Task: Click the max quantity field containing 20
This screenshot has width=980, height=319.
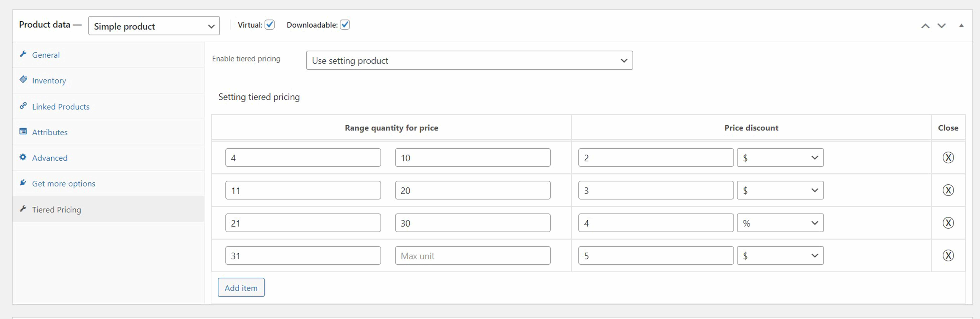Action: pyautogui.click(x=473, y=190)
